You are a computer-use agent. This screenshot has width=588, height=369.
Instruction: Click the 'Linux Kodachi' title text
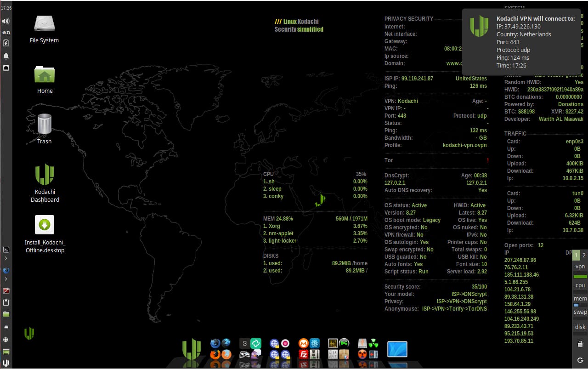(301, 22)
